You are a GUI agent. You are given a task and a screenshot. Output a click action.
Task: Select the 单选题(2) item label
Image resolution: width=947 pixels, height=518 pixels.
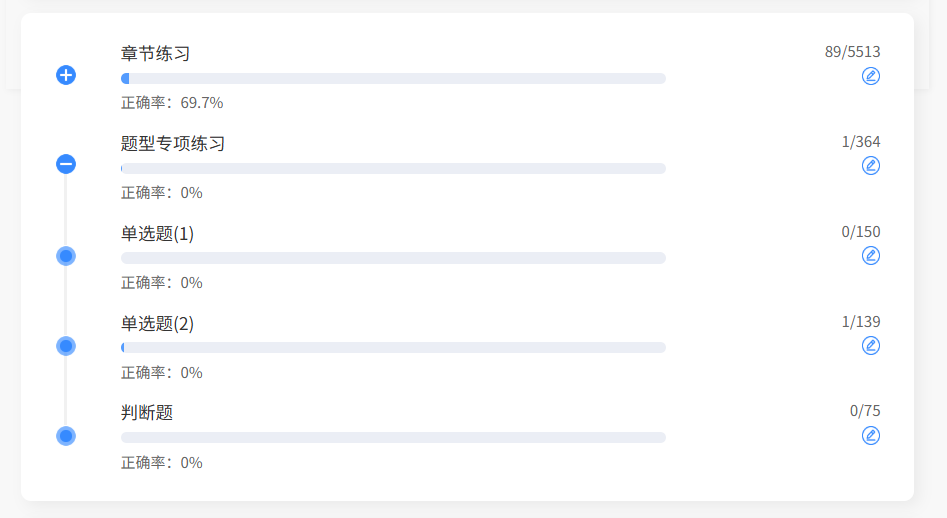pyautogui.click(x=157, y=324)
